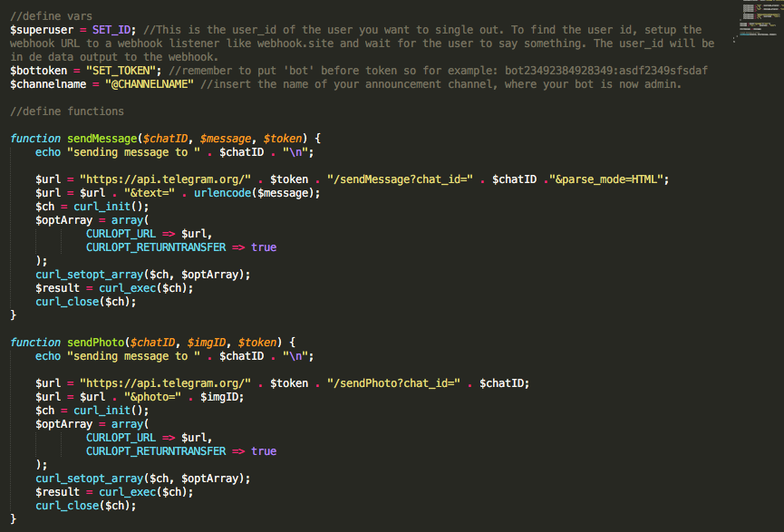Click the "urlencode" function call

222,193
